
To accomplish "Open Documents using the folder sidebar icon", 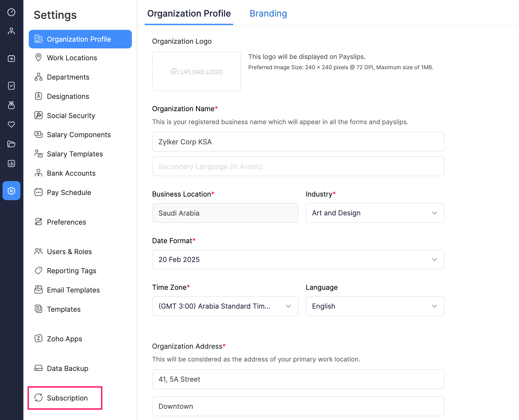I will coord(11,144).
